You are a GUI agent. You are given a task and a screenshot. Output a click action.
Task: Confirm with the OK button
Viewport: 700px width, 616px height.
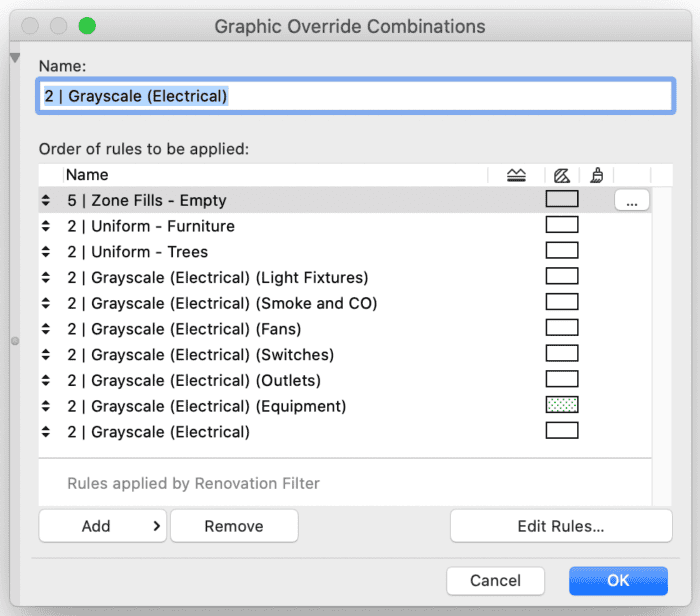(x=618, y=581)
